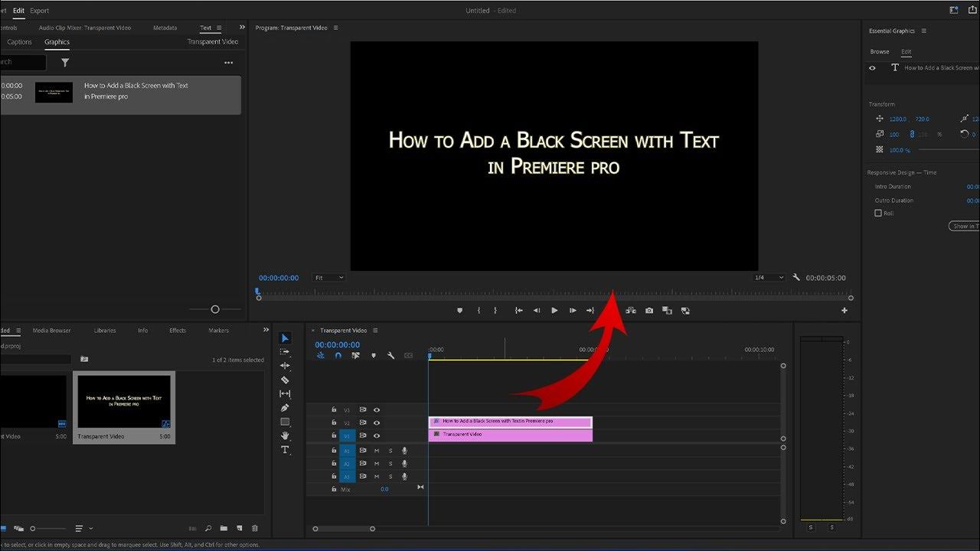The width and height of the screenshot is (980, 551).
Task: Select the Razor tool
Action: coord(285,380)
